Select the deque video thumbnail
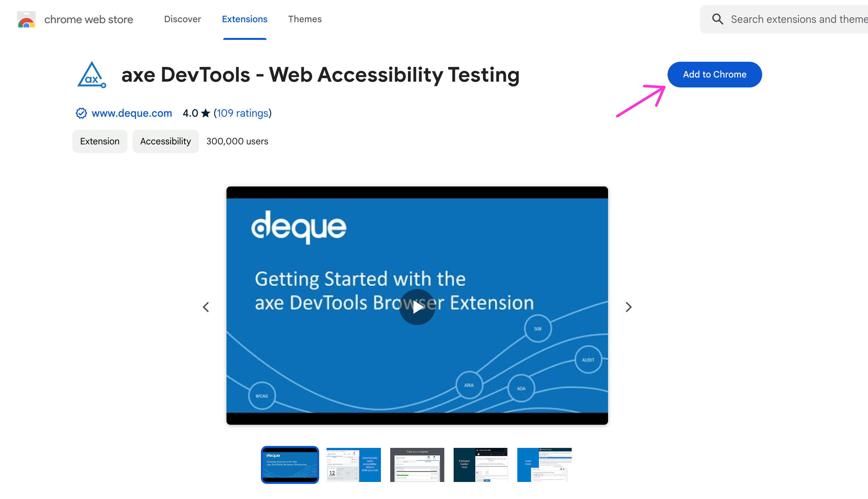The height and width of the screenshot is (499, 868). pos(290,465)
